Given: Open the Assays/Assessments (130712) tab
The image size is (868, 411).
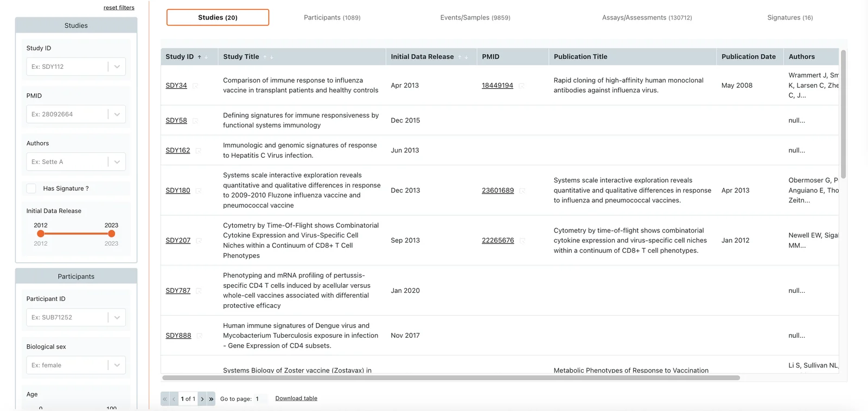Looking at the screenshot, I should [647, 18].
